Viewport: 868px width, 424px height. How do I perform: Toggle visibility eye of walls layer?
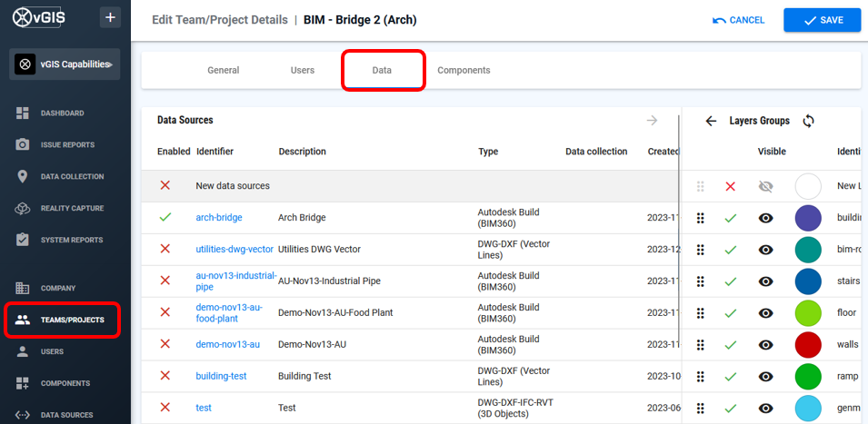click(765, 345)
